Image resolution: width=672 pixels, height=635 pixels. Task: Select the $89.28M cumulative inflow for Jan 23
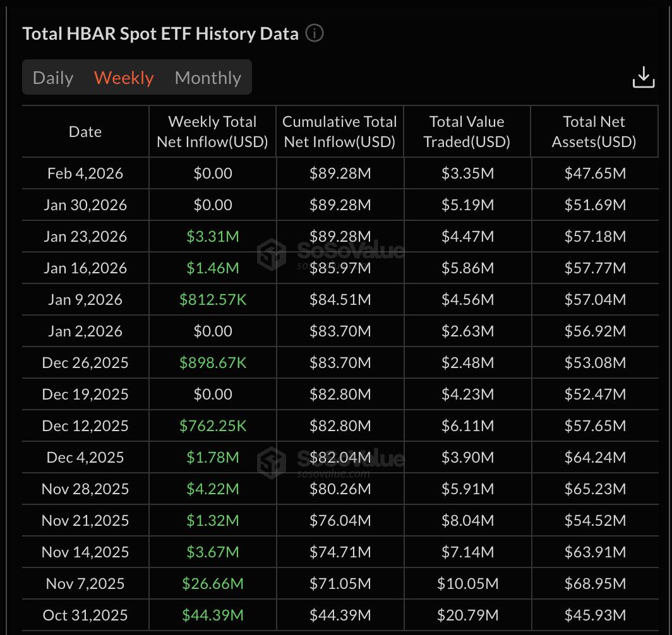[339, 235]
